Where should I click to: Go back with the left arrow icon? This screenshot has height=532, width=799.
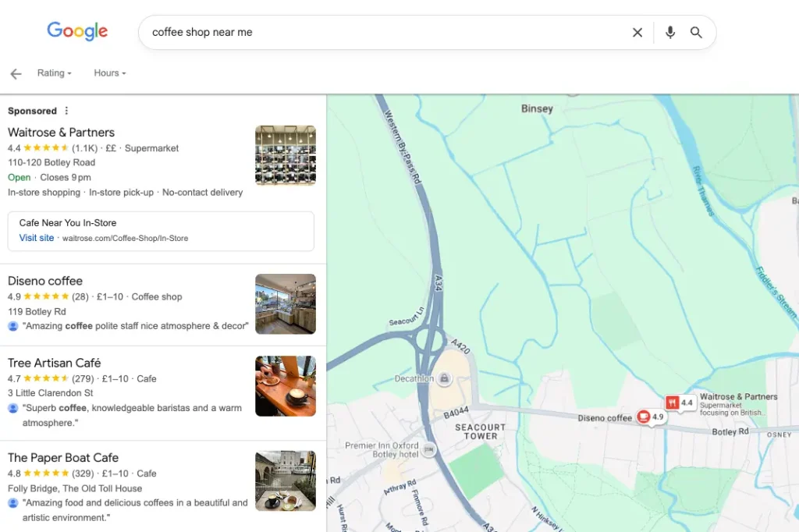pos(16,74)
